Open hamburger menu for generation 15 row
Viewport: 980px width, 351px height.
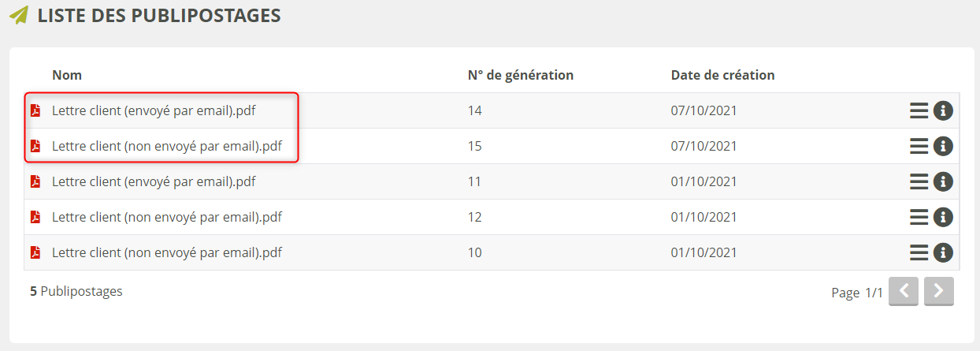click(919, 146)
